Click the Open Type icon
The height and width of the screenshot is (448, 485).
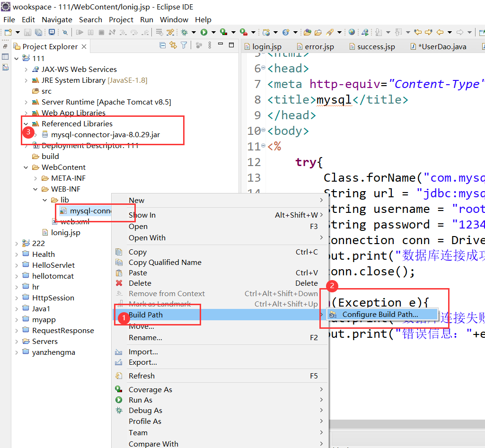308,32
